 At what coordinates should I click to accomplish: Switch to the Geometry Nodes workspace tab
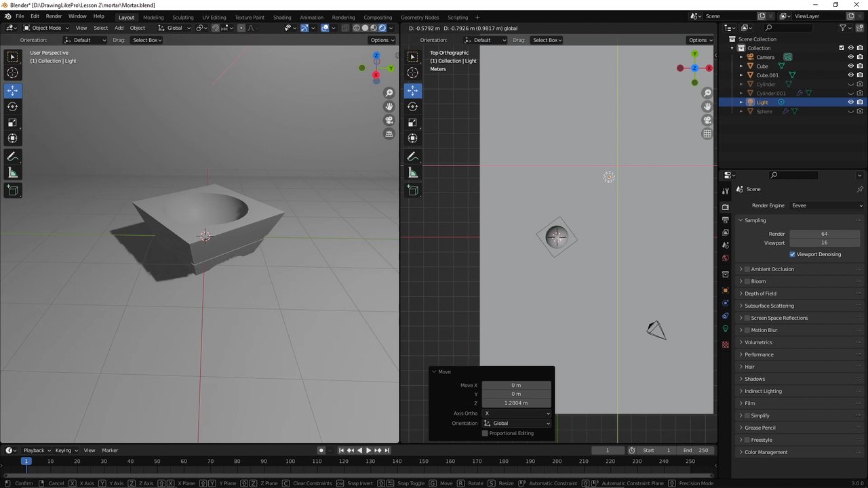[x=420, y=17]
